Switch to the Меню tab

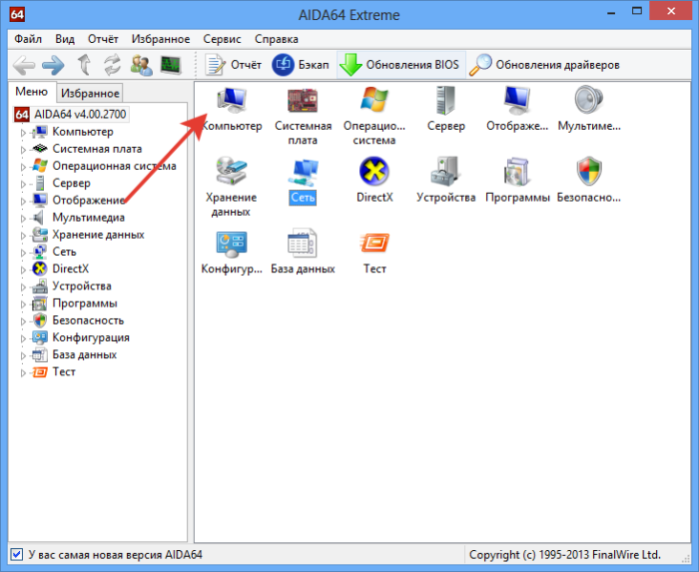coord(32,91)
